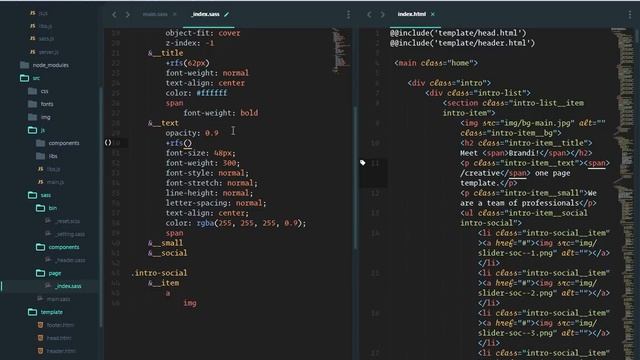This screenshot has height=360, width=640.
Task: Click the img folder icon
Action: 33,117
